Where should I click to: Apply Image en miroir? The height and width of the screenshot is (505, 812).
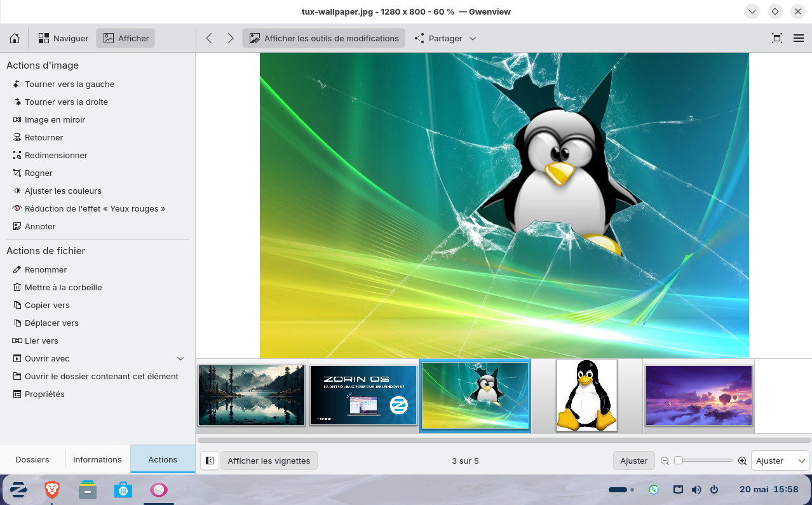click(x=49, y=119)
